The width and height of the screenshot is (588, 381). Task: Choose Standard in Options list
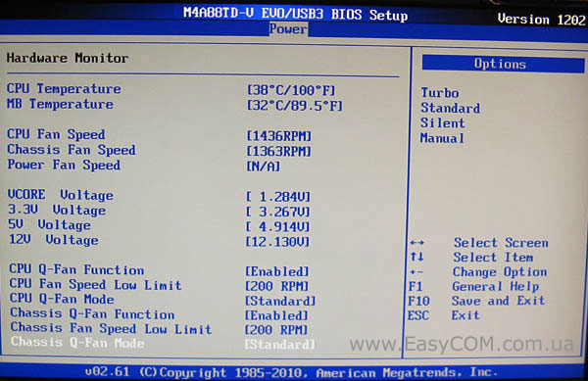pos(450,108)
